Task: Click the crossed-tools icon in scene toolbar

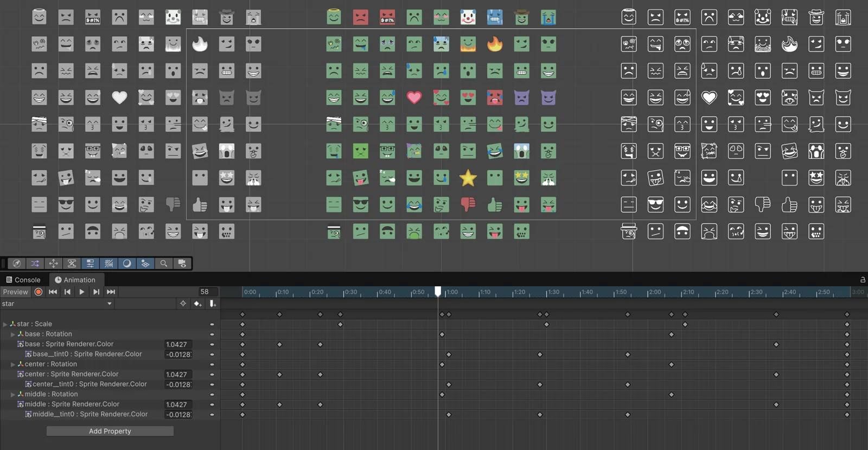Action: pyautogui.click(x=72, y=263)
